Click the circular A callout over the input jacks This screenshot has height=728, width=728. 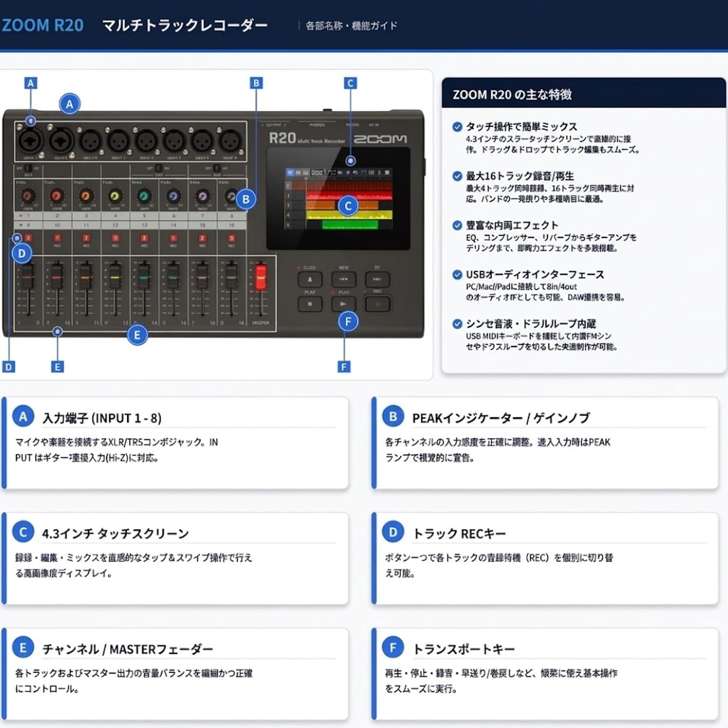[69, 104]
